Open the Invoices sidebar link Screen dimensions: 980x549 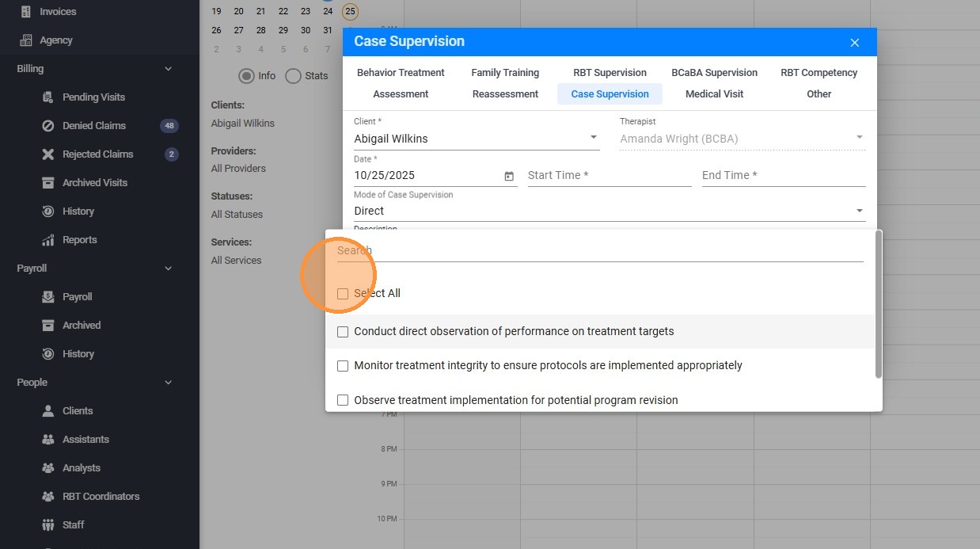tap(58, 12)
